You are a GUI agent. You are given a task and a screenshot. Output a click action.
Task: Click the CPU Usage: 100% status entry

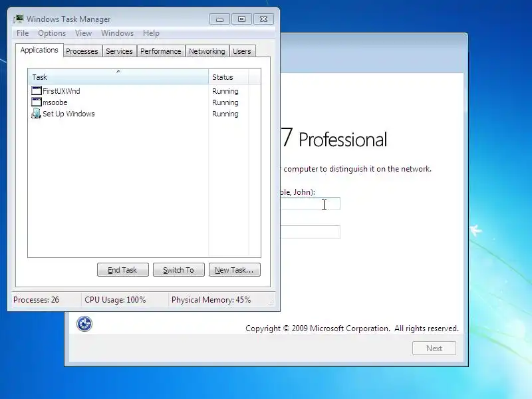click(115, 300)
